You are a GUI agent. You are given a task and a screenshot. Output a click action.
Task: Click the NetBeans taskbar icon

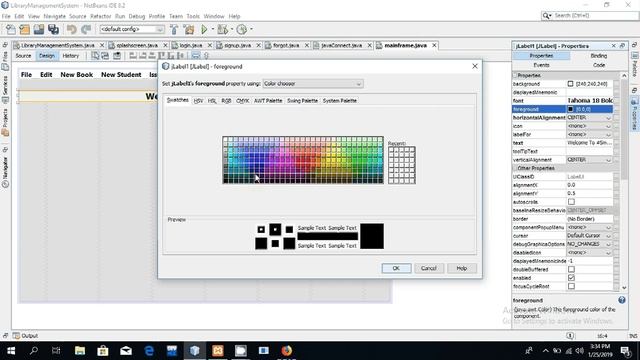[195, 351]
